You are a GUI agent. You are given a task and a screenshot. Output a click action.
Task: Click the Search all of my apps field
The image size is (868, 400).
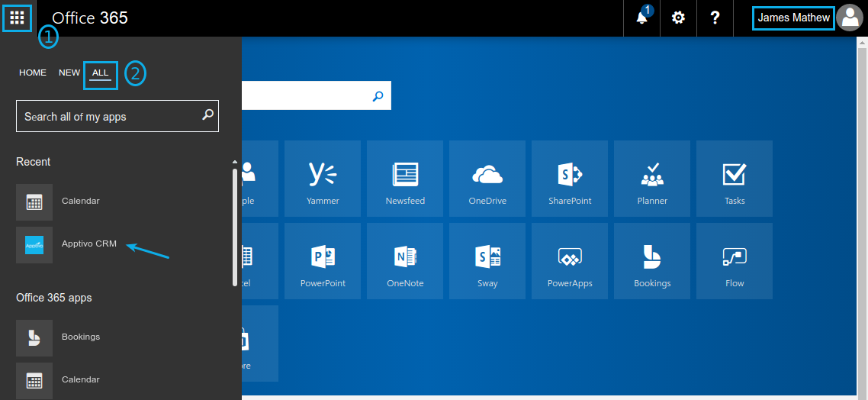pos(117,116)
